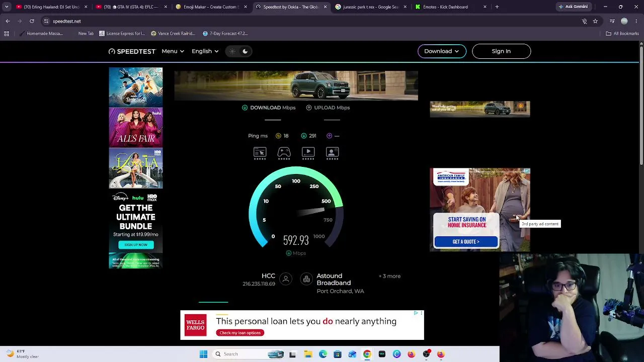The image size is (644, 362).
Task: Click the Windows taskbar Search box
Action: [249, 354]
